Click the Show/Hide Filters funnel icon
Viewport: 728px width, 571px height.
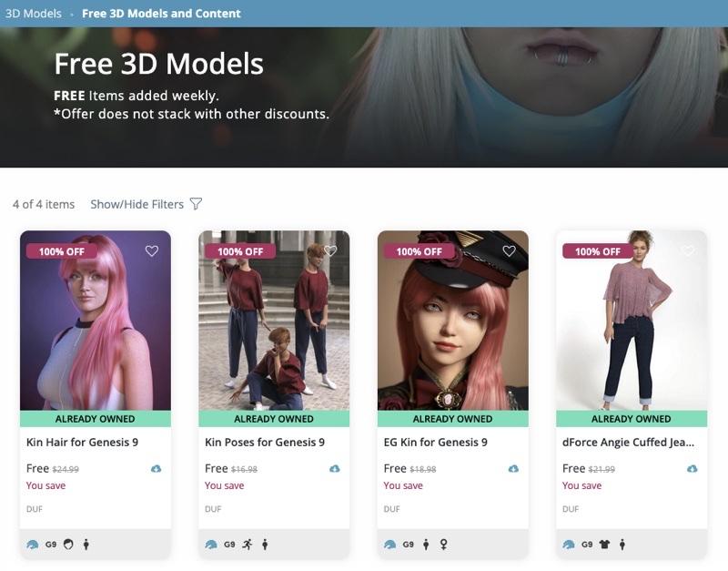pos(196,204)
